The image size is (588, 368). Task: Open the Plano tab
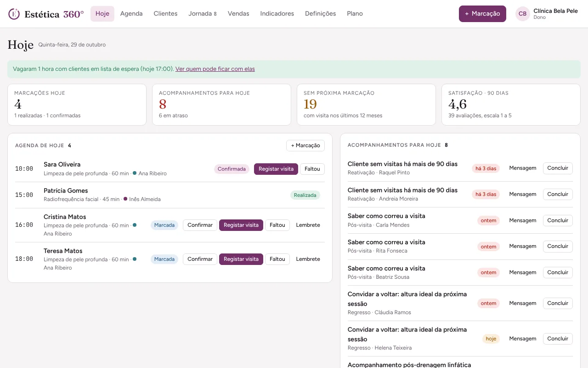(355, 14)
